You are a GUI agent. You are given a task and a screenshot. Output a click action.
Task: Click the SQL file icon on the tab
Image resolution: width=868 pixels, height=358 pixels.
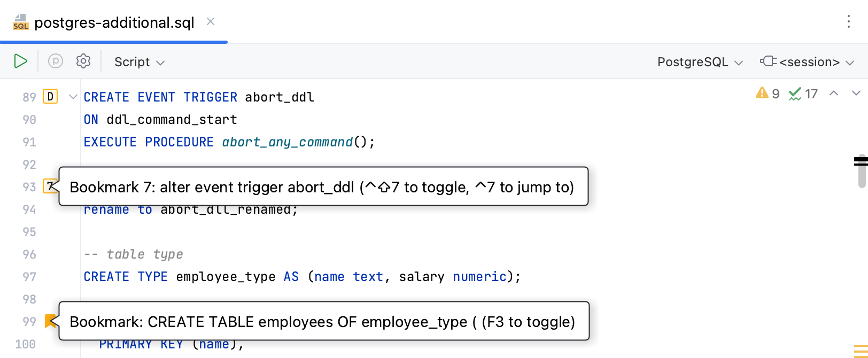pyautogui.click(x=21, y=22)
